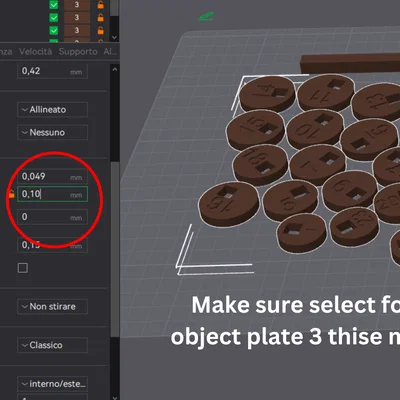
Task: Click the object list scrollbar thumb
Action: click(x=115, y=7)
